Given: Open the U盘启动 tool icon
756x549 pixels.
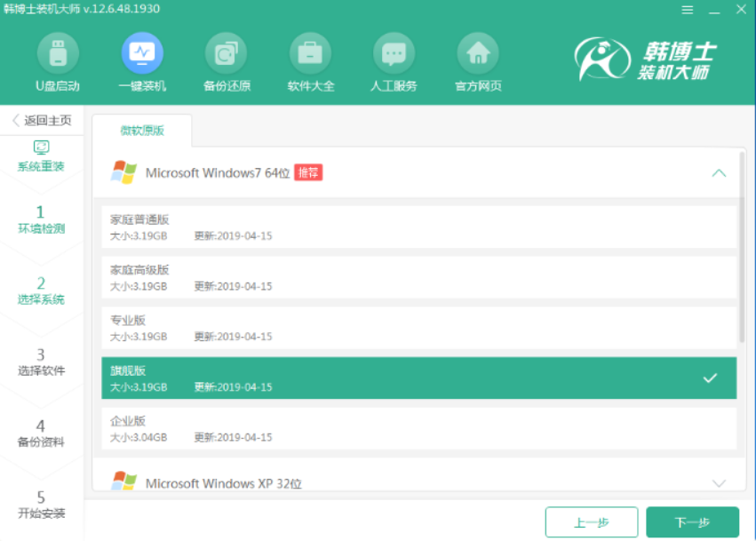Looking at the screenshot, I should coord(58,53).
